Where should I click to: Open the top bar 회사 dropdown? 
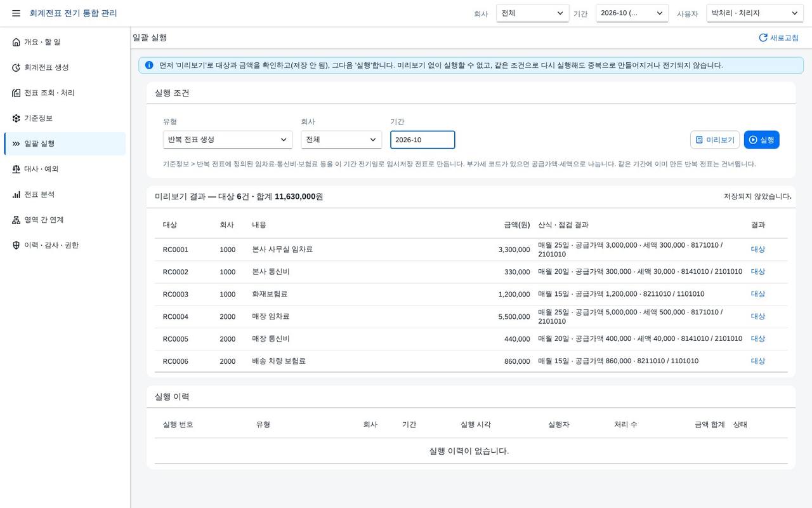pos(533,13)
